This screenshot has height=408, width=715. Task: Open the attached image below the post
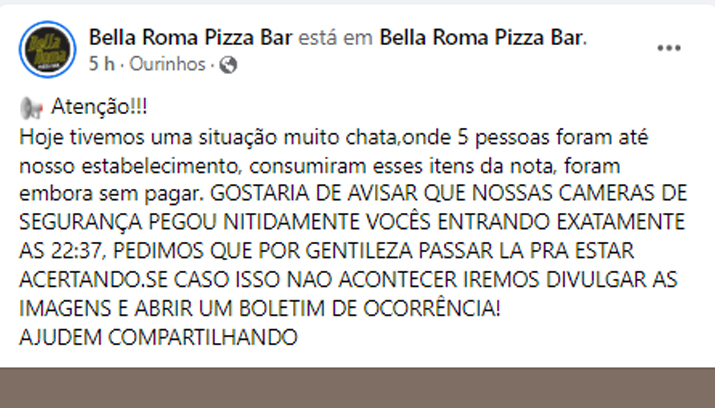(357, 387)
